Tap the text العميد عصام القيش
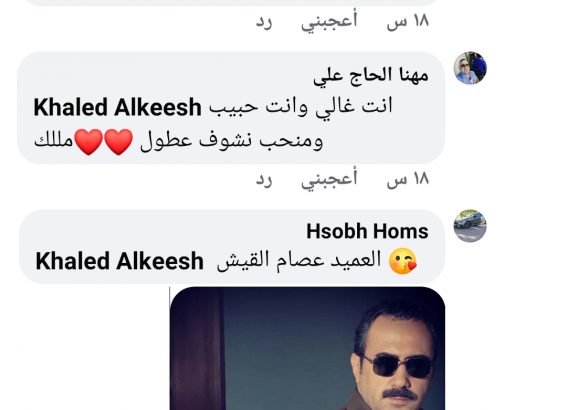 click(x=299, y=261)
